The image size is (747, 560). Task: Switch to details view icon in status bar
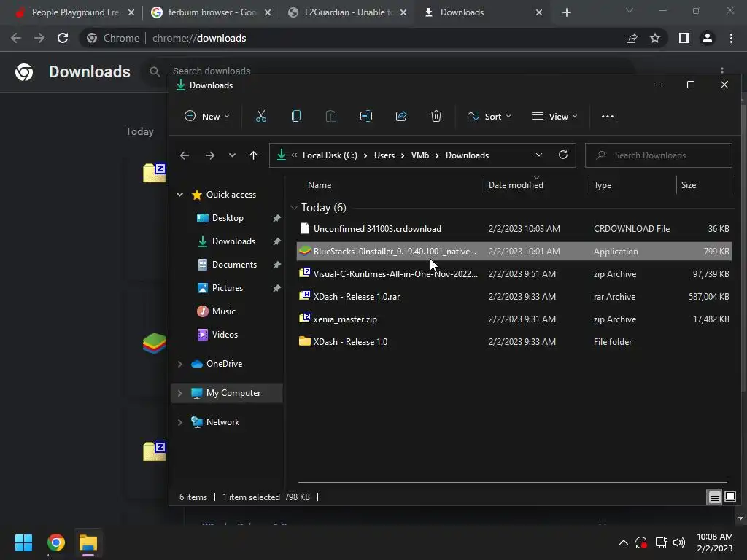(x=715, y=497)
